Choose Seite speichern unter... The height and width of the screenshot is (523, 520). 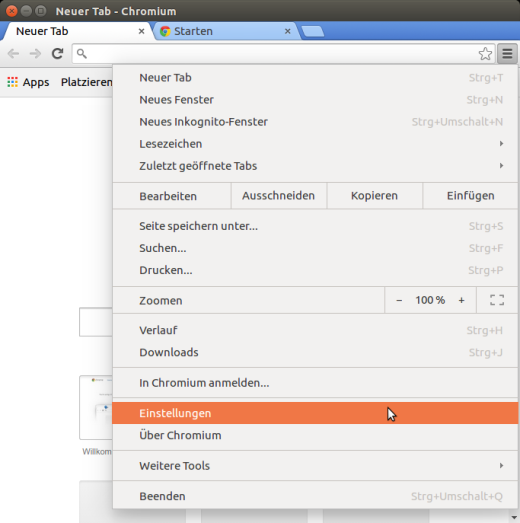(x=315, y=226)
